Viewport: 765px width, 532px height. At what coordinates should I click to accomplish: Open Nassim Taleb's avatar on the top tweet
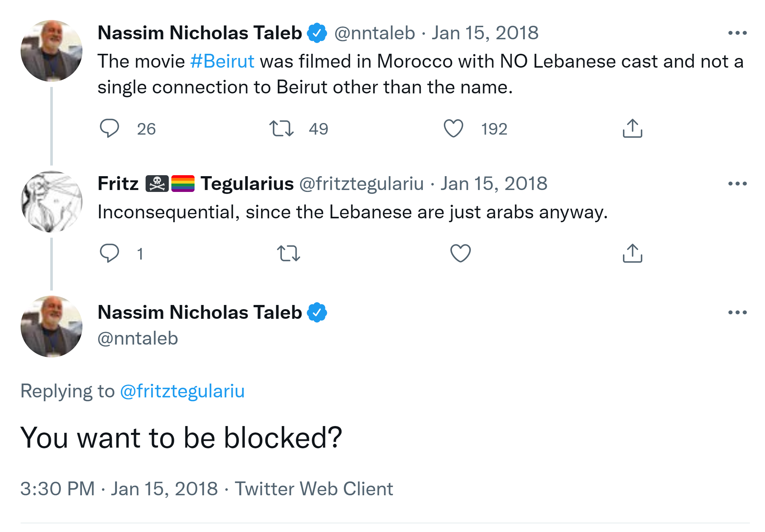tap(51, 51)
